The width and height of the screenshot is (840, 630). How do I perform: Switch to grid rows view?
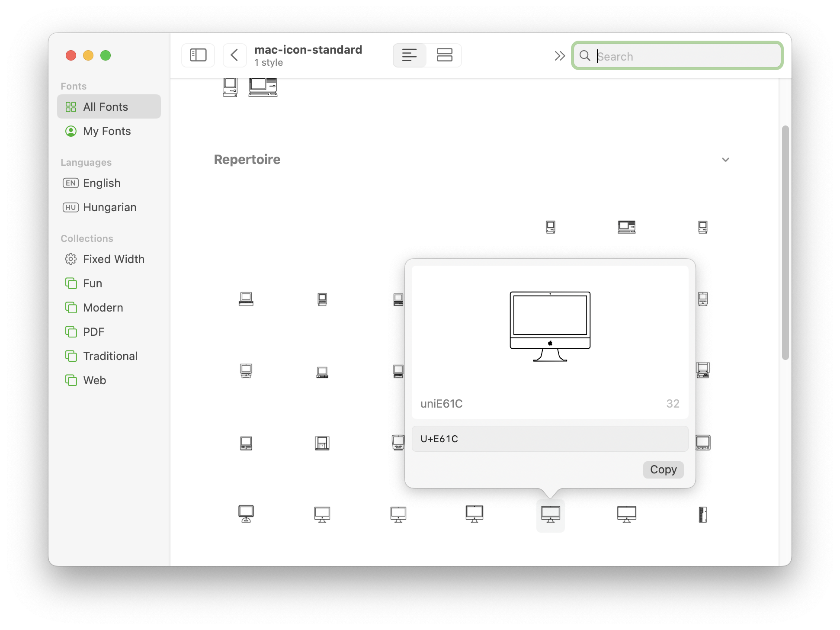(444, 55)
